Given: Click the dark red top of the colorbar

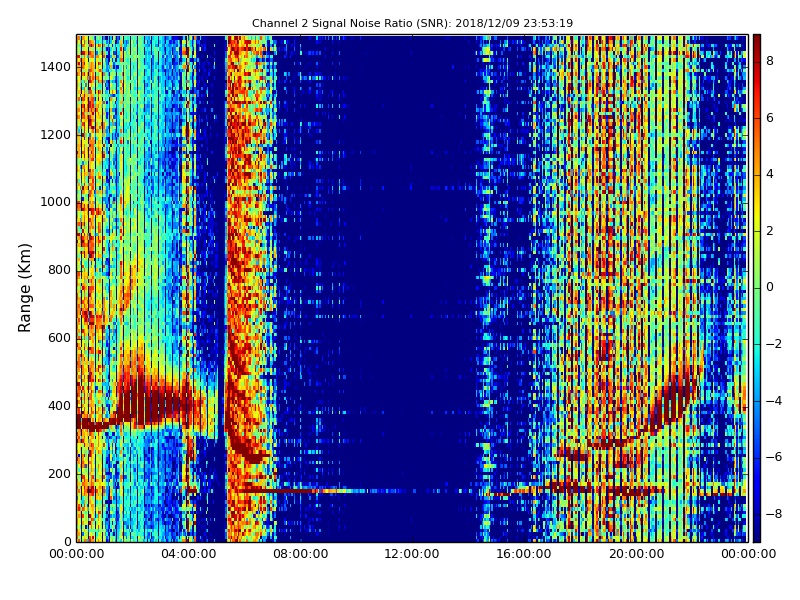Looking at the screenshot, I should click(x=757, y=43).
